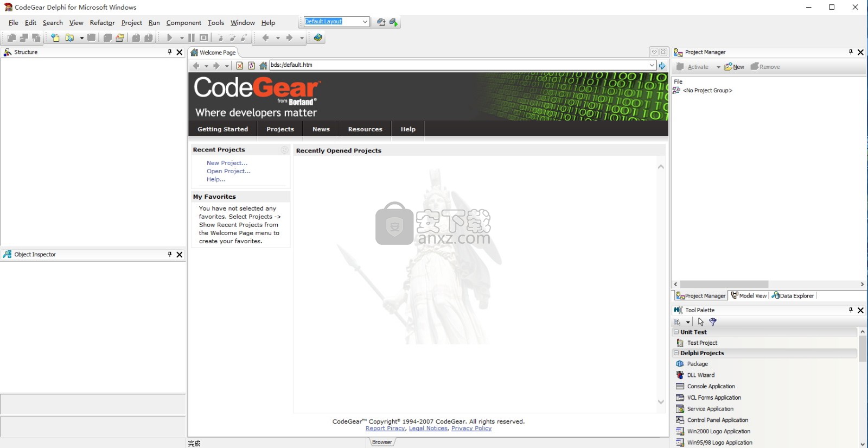Click the Report Piracy link
The width and height of the screenshot is (868, 448).
coord(385,428)
